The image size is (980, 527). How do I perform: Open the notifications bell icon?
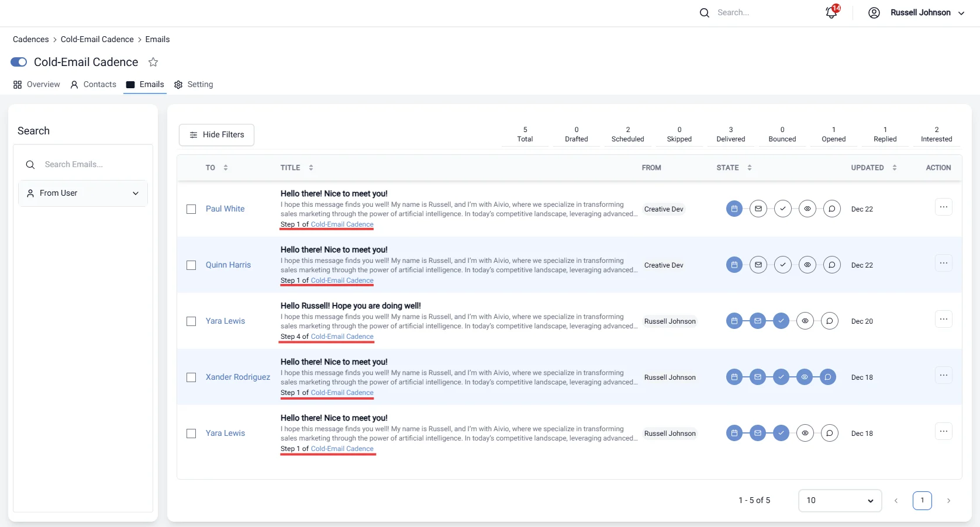point(831,12)
